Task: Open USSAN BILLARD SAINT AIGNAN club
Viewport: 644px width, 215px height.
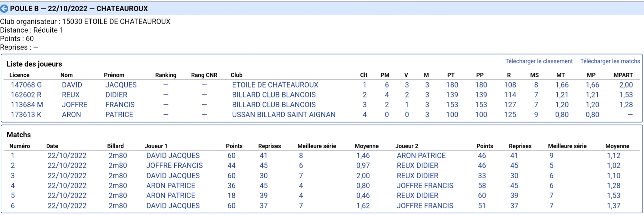Action: click(284, 115)
